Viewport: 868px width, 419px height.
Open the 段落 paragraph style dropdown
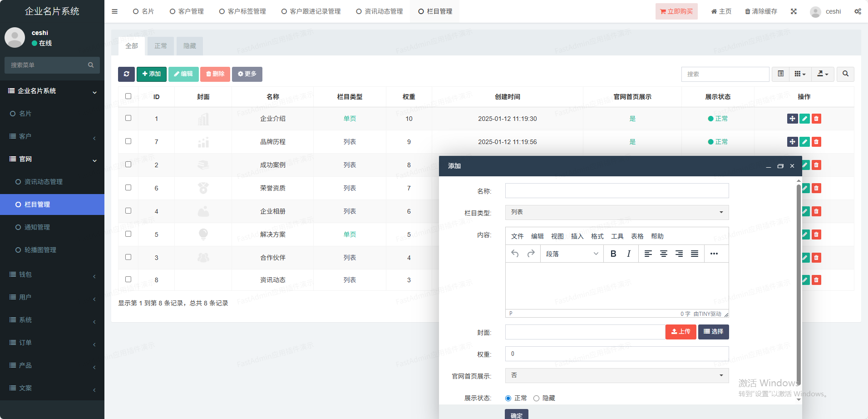point(572,254)
